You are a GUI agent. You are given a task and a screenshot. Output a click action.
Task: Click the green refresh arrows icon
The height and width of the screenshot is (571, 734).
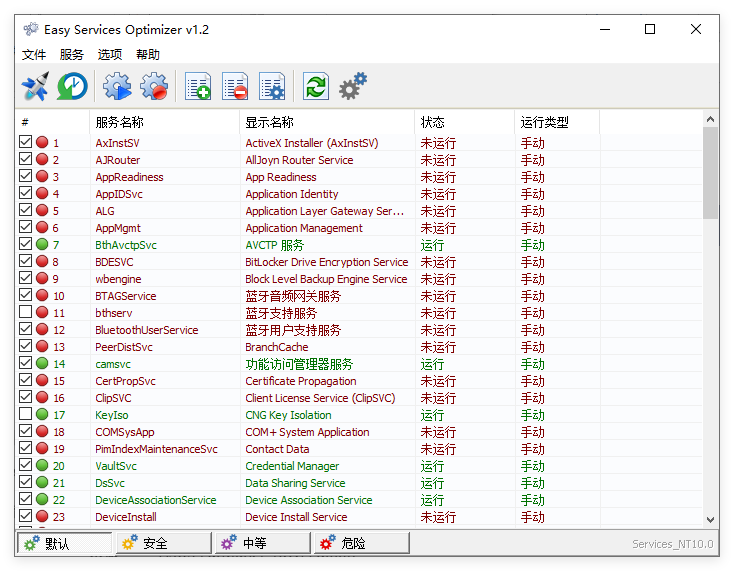(x=316, y=86)
